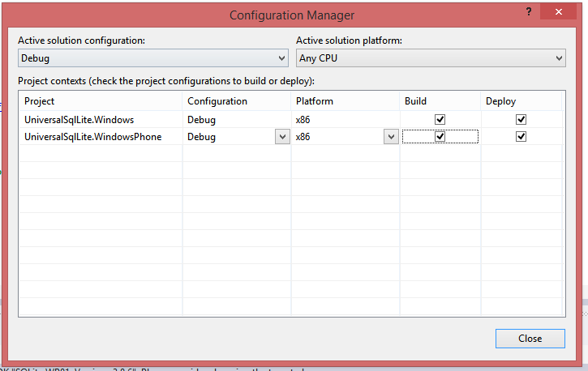Uncheck Build for UniversalSqlLite.Windows
Screen dimensions: 588x371
point(440,119)
